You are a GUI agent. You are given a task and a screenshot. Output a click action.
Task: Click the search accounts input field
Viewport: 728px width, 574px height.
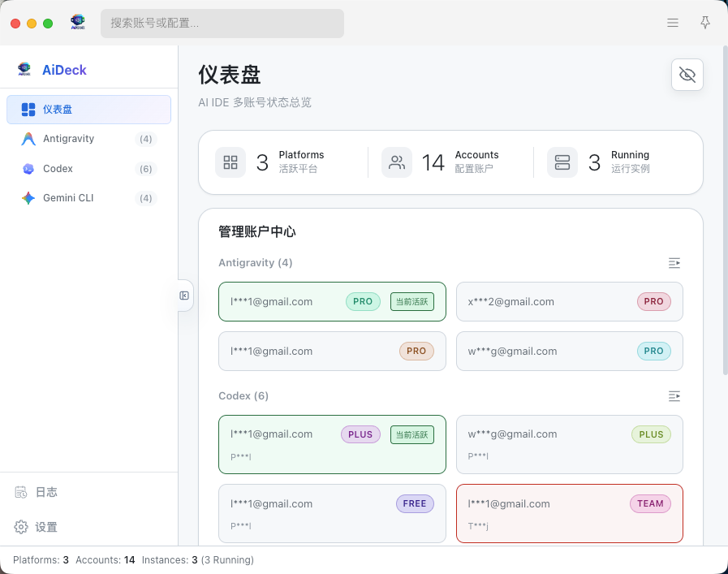point(222,24)
